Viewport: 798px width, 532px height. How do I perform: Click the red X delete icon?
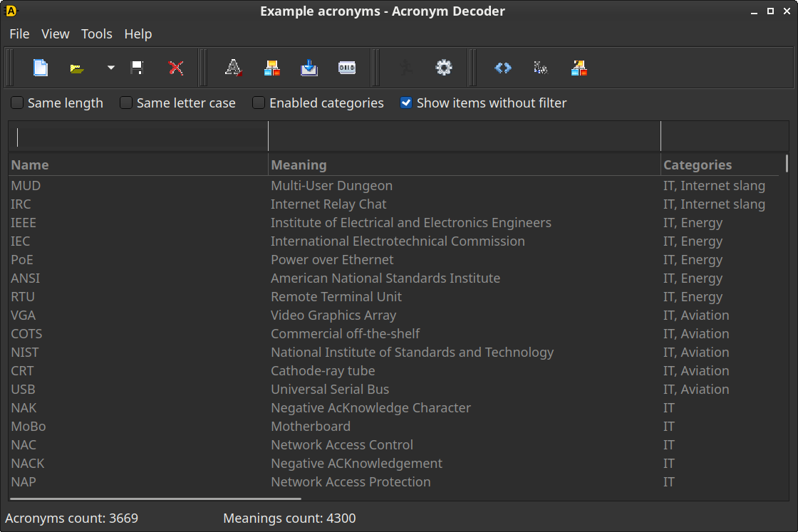pos(177,68)
